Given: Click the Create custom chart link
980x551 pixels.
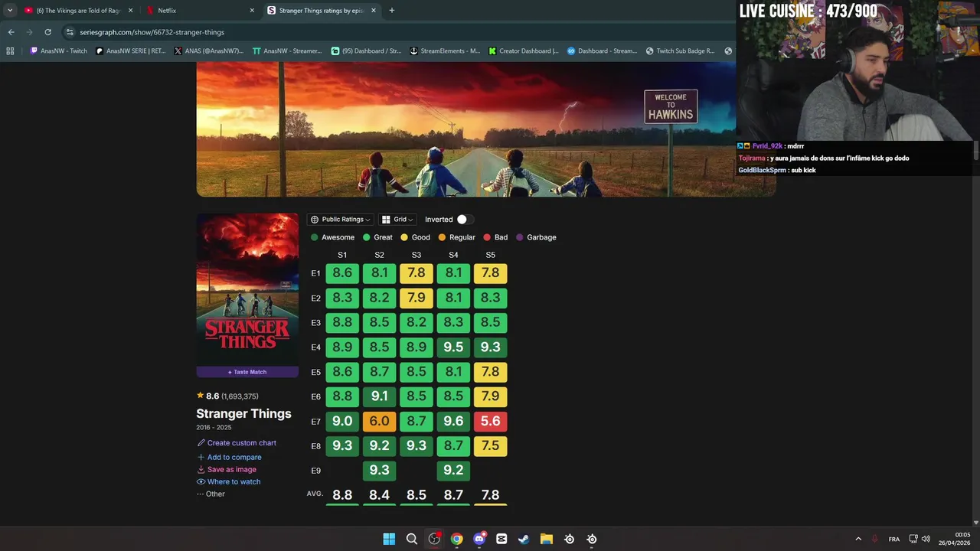Looking at the screenshot, I should pyautogui.click(x=237, y=443).
